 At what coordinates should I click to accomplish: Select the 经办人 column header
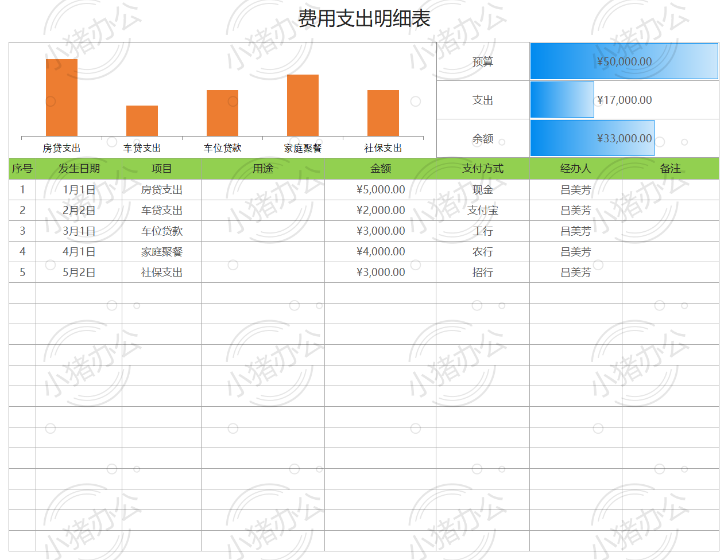576,169
